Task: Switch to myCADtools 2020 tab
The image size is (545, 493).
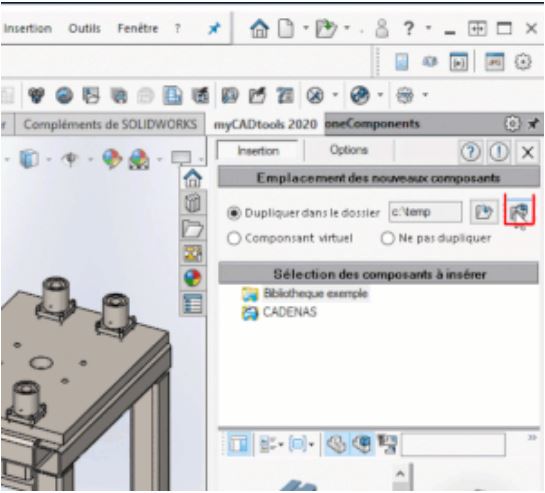Action: click(x=265, y=124)
